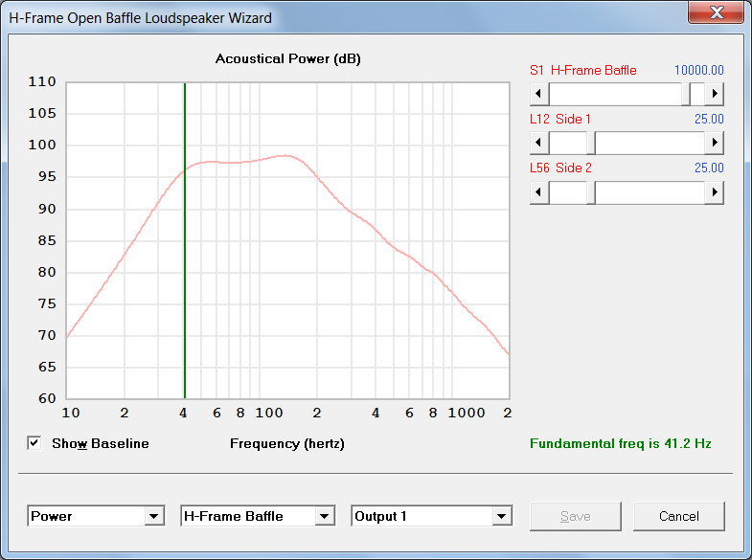Click the S1 value 10000.00

pos(698,70)
